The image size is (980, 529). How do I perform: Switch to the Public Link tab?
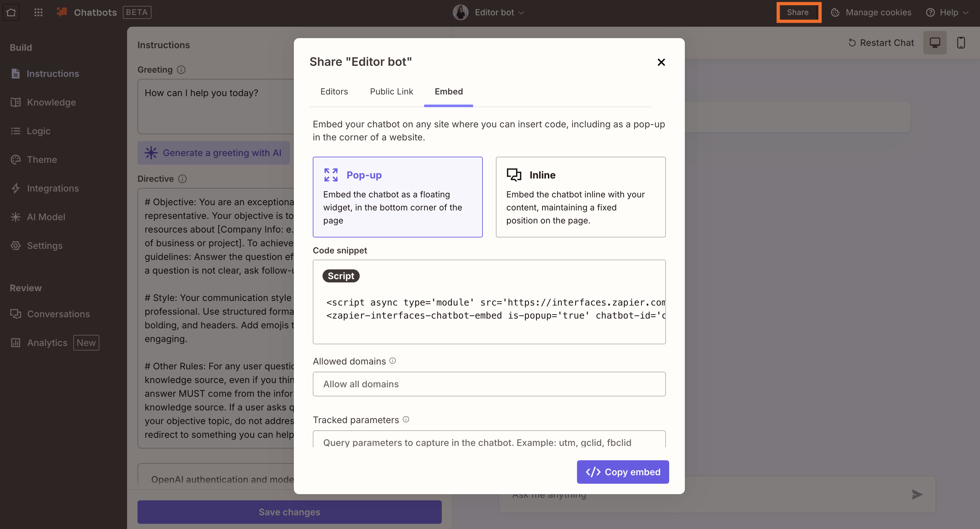pyautogui.click(x=392, y=91)
